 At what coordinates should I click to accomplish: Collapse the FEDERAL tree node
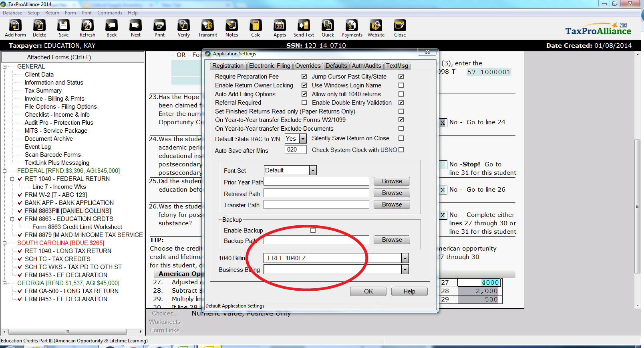(5, 171)
